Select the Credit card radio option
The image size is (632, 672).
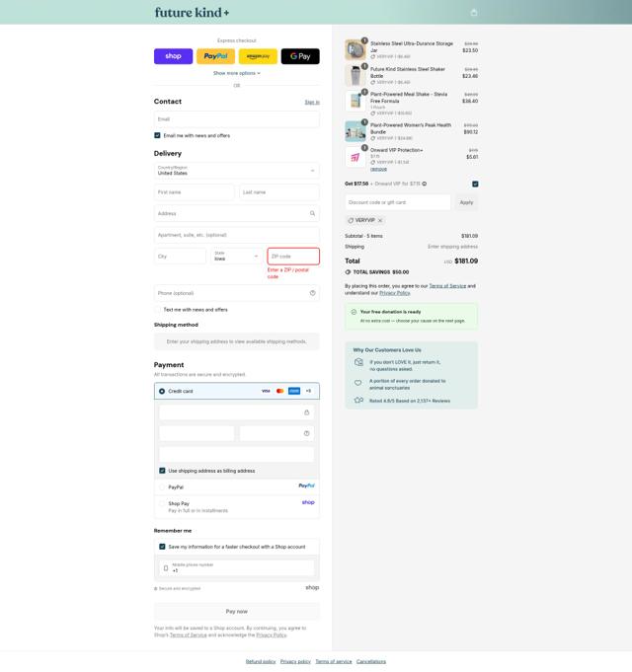click(162, 392)
